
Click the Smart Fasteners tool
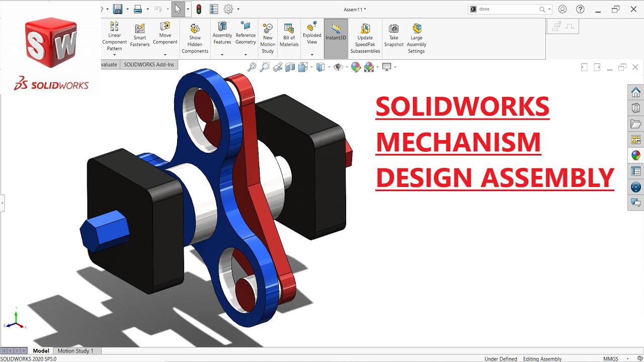point(140,35)
